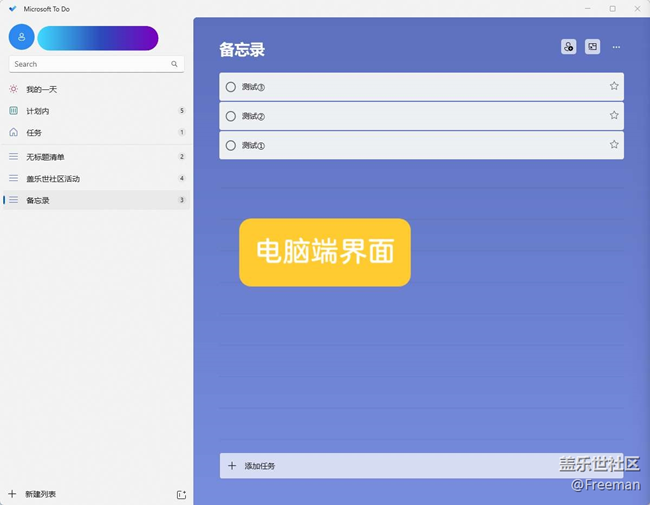The image size is (650, 505).
Task: Click the 添加任务 input field
Action: [x=400, y=466]
